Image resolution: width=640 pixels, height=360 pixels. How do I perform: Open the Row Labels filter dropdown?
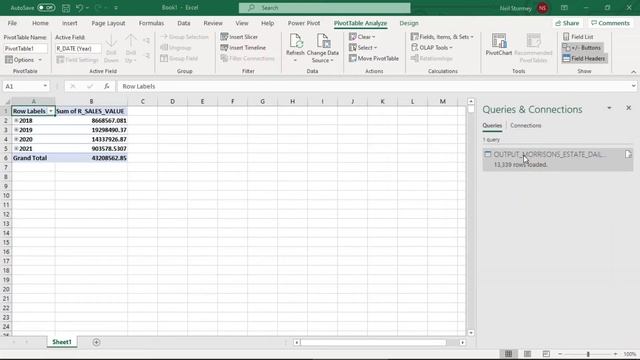(51, 111)
